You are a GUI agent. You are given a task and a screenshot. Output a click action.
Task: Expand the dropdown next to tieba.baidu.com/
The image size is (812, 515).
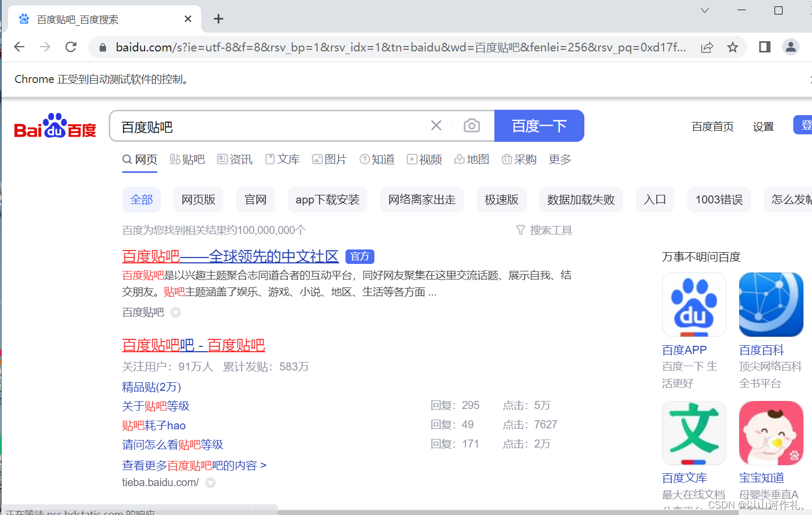point(210,482)
